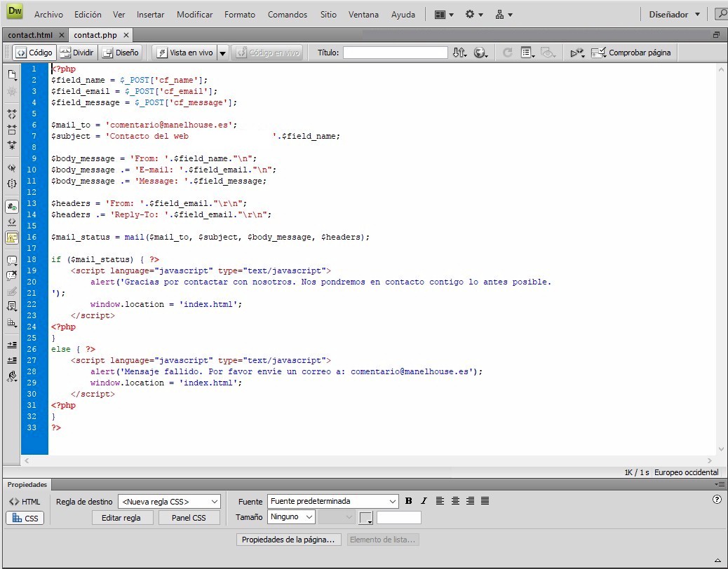Click the remove comment icon
Image resolution: width=728 pixels, height=569 pixels.
click(12, 275)
